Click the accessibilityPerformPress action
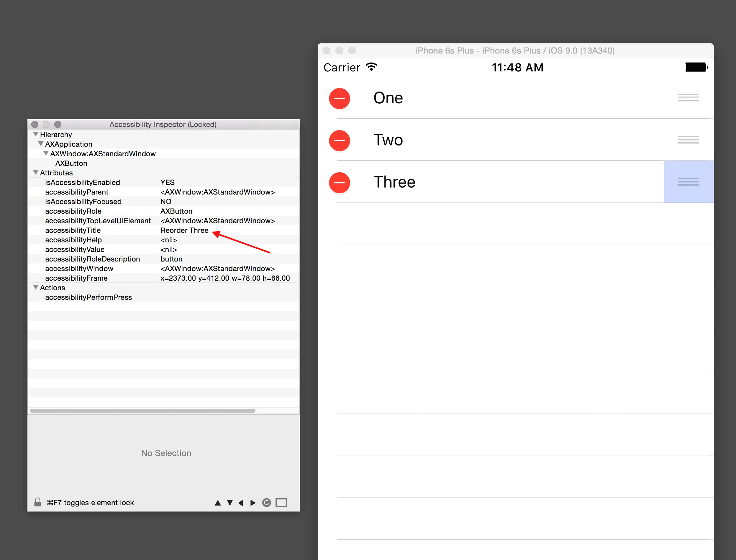736x560 pixels. point(88,297)
